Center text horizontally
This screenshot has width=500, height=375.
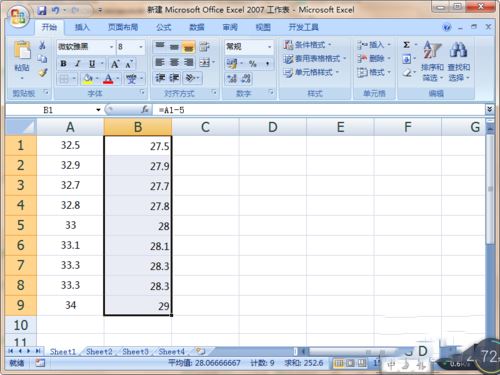[174, 62]
